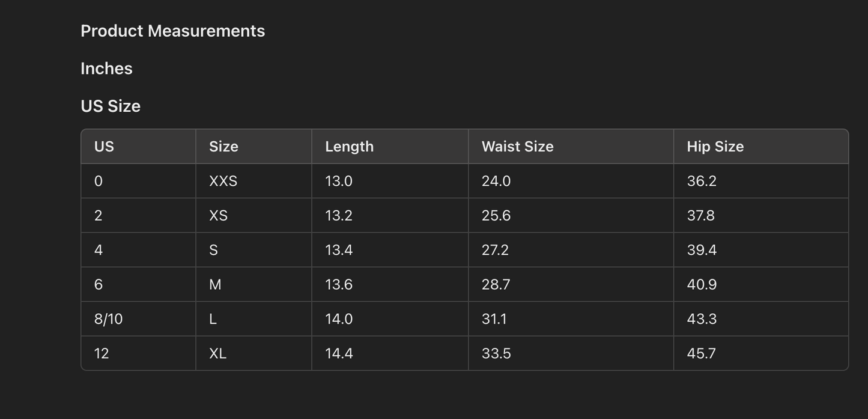The width and height of the screenshot is (868, 419).
Task: Click hip size value 36.2
Action: tap(702, 181)
